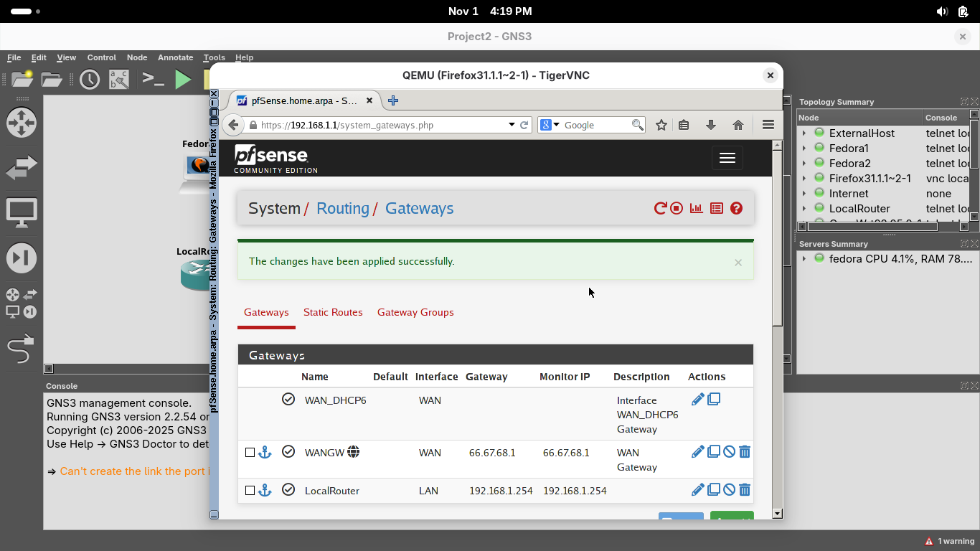Start all nodes with the green play icon

tap(184, 79)
